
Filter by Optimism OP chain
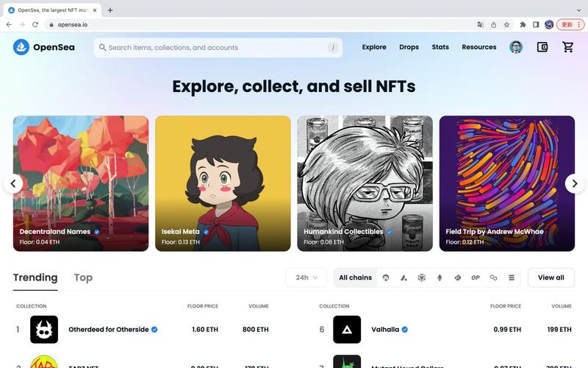475,277
